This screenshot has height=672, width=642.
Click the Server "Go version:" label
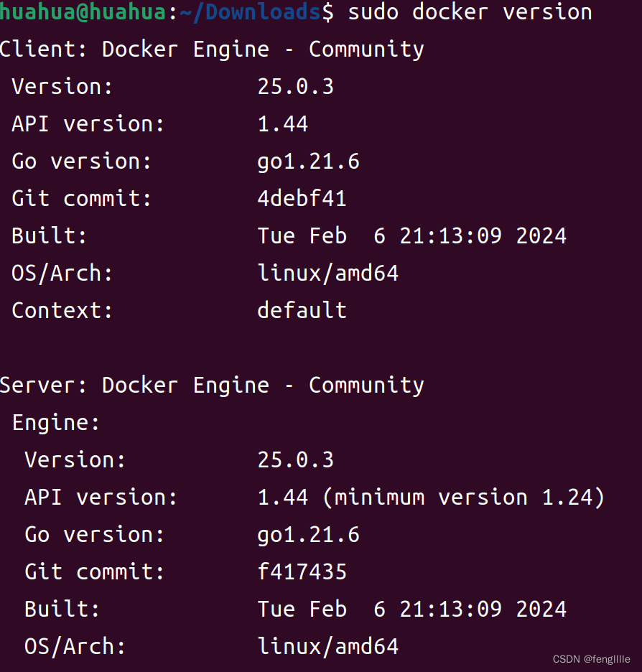click(94, 535)
